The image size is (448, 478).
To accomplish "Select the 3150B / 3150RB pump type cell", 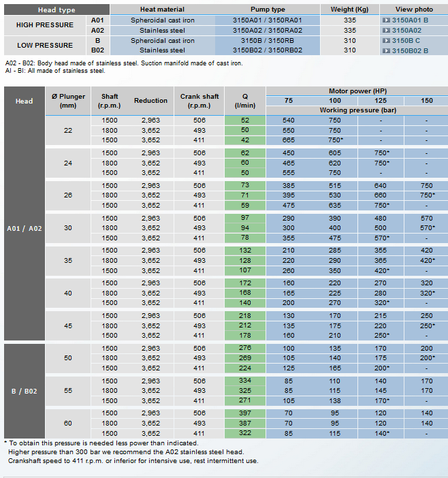I will coord(267,41).
